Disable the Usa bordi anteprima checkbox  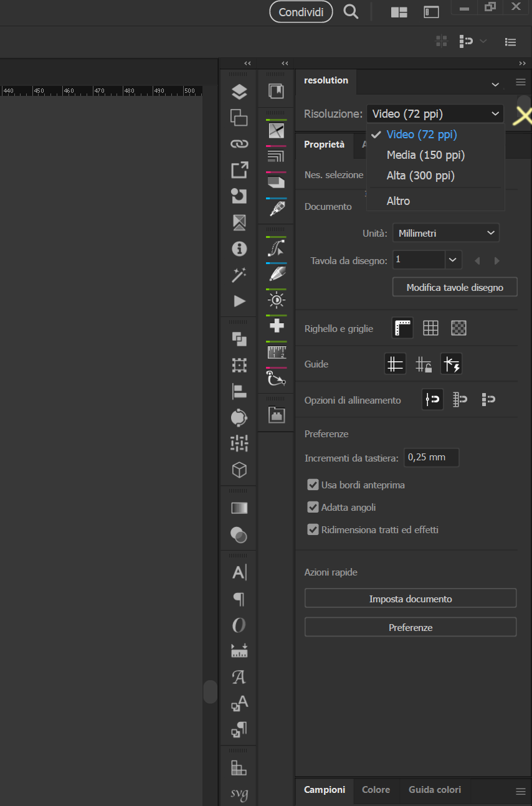(x=313, y=485)
